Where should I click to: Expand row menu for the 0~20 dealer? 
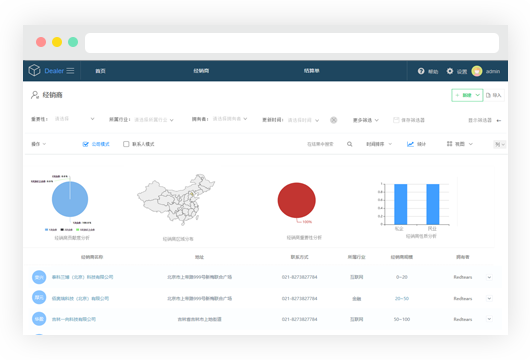489,277
